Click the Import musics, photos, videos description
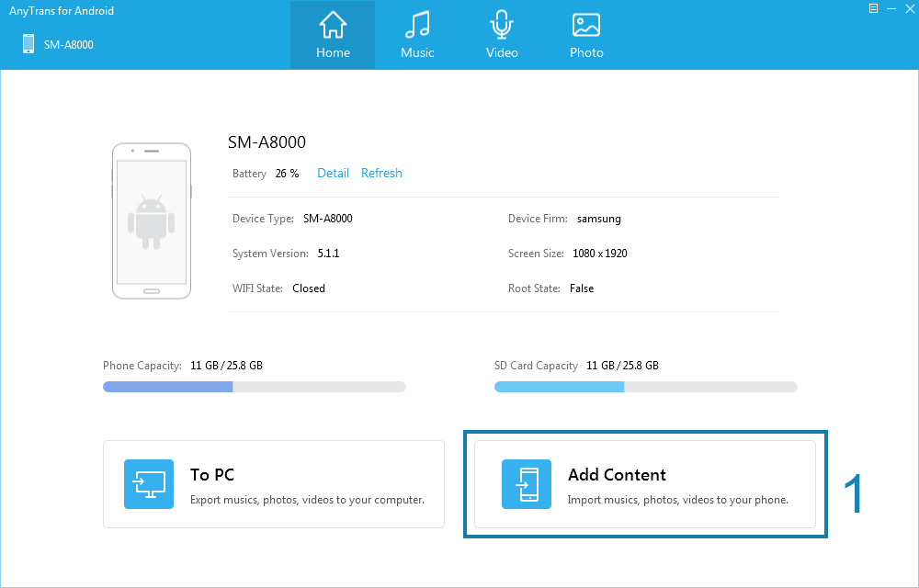 678,500
